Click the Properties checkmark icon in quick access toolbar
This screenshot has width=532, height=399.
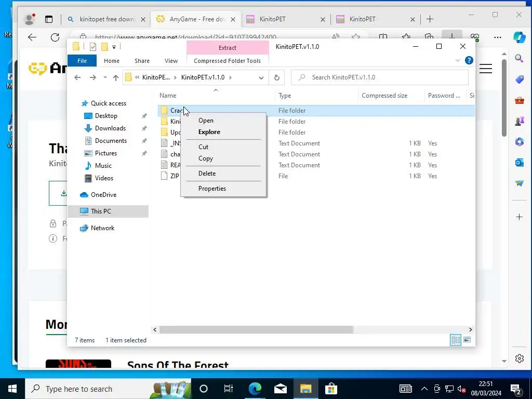(93, 47)
